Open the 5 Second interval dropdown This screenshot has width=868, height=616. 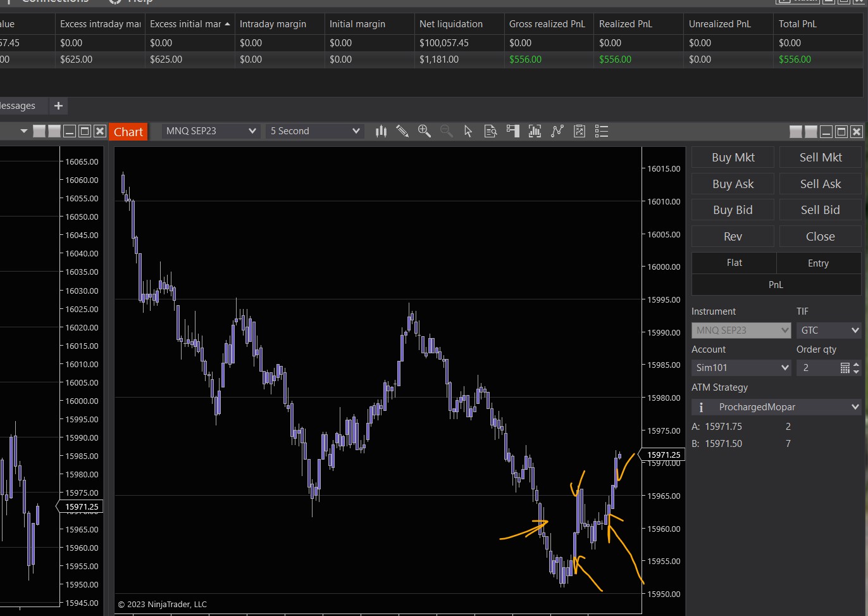(314, 131)
